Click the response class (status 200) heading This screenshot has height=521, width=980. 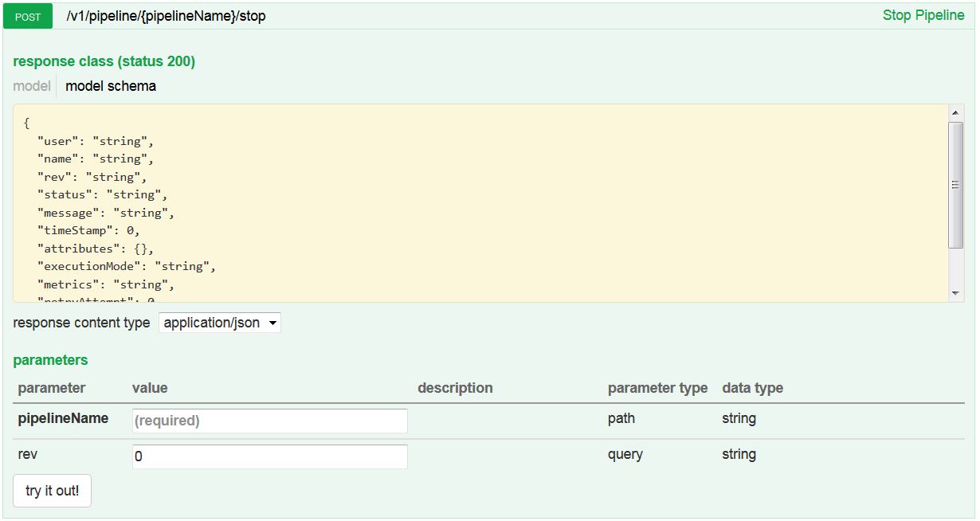[104, 61]
